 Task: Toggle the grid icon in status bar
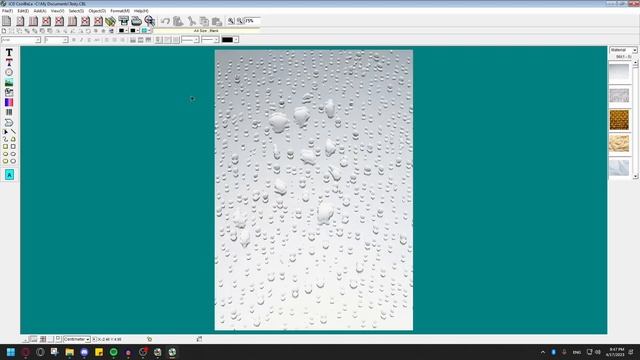pyautogui.click(x=43, y=339)
